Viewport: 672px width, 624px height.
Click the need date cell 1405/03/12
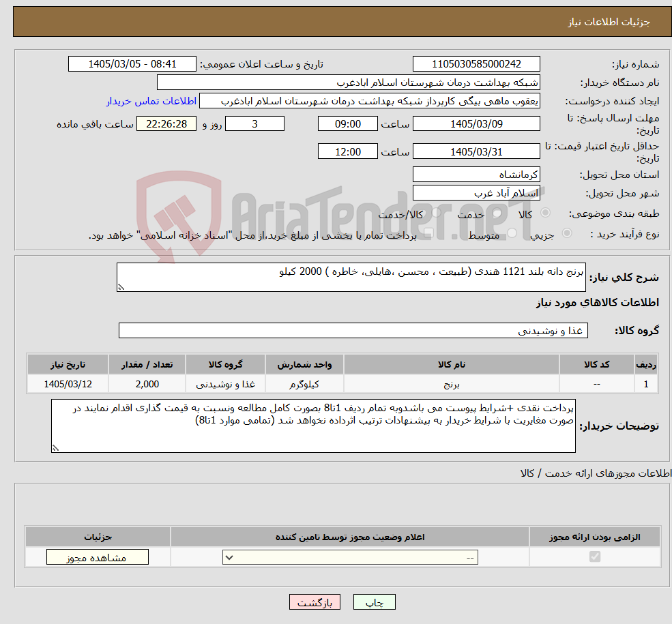68,384
